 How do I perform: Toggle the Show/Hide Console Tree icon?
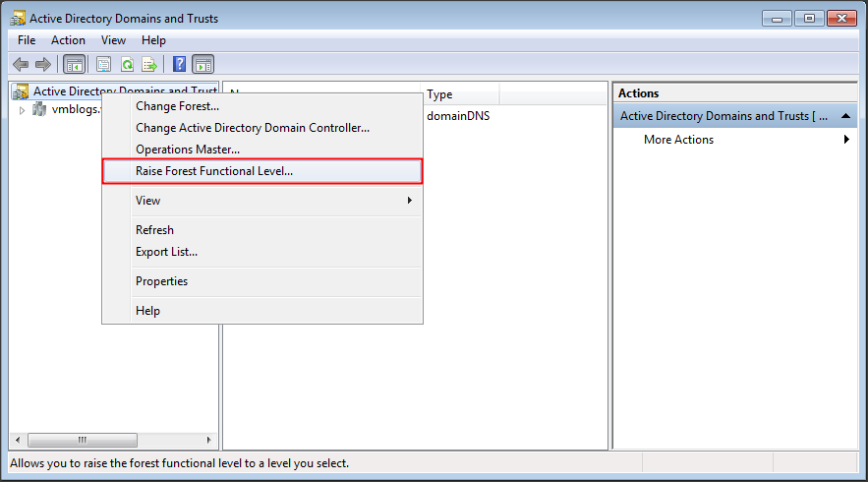[74, 65]
